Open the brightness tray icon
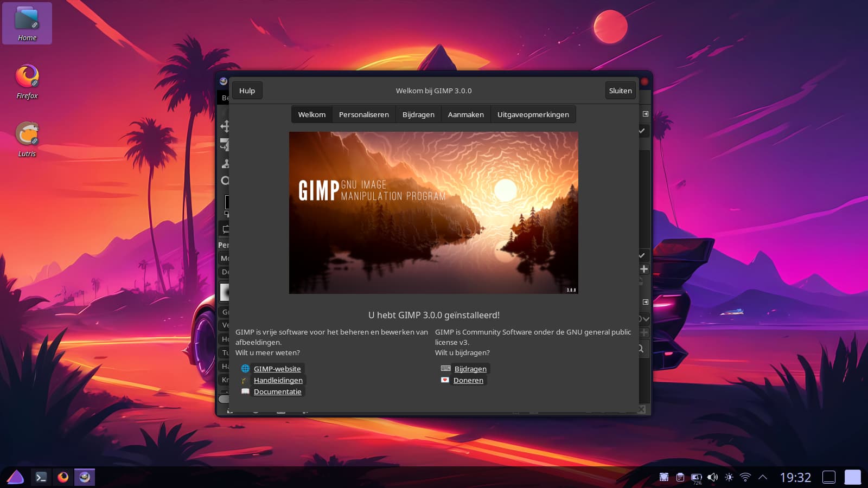The height and width of the screenshot is (488, 868). (x=729, y=477)
